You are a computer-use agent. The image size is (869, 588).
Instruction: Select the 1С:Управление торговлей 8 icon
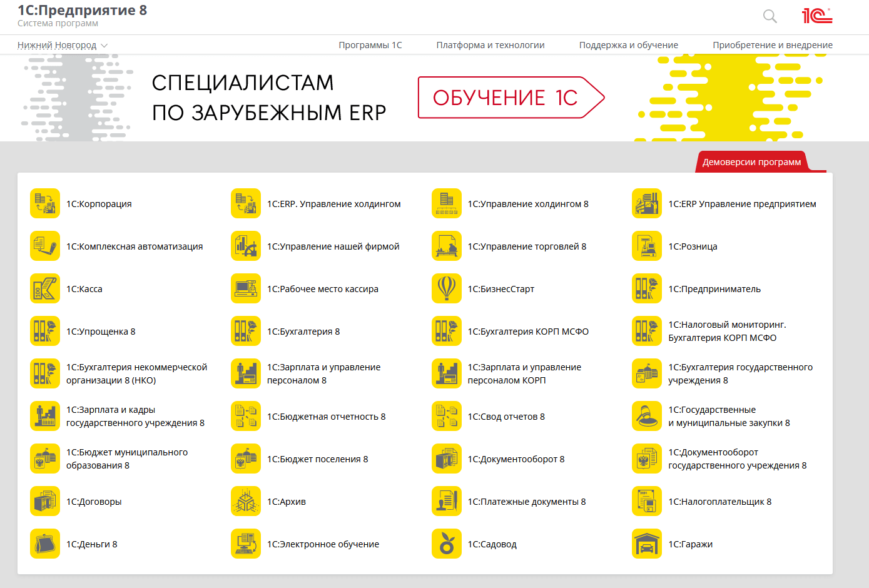447,246
